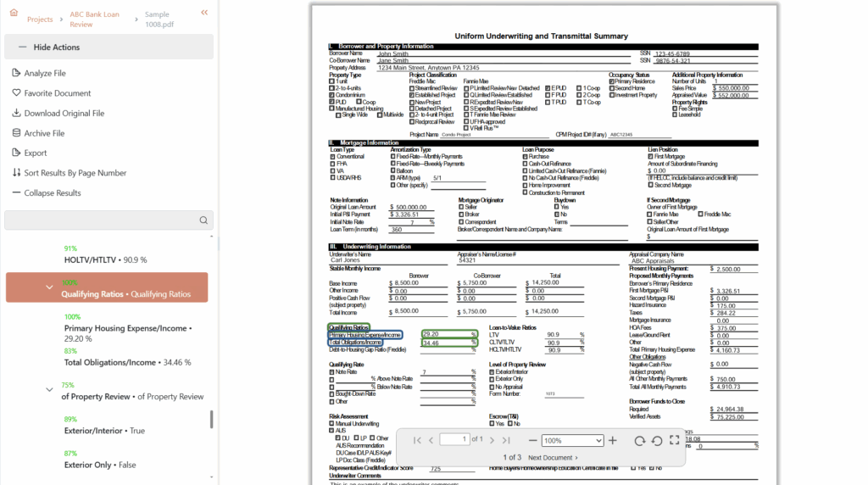The image size is (868, 485).
Task: Click the page number input field
Action: 454,439
